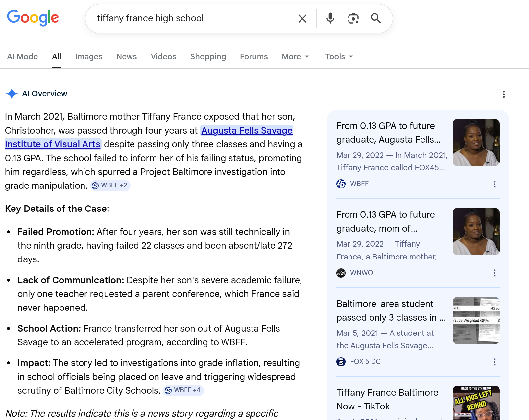
Task: Clear the search box text
Action: (302, 19)
